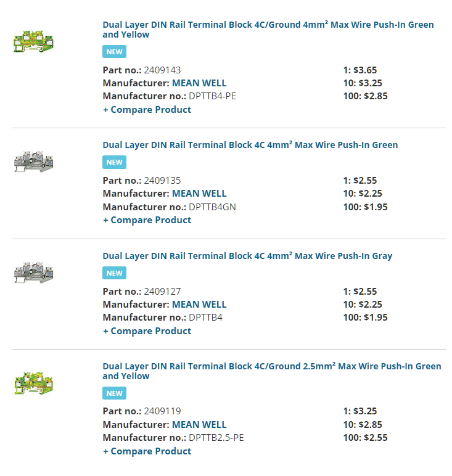The height and width of the screenshot is (476, 452).
Task: Add part 2409127 to Compare Product
Action: (x=147, y=331)
